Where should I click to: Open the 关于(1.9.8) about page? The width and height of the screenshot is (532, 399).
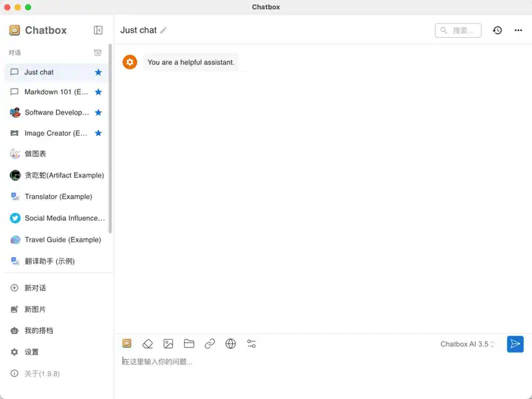(56, 374)
